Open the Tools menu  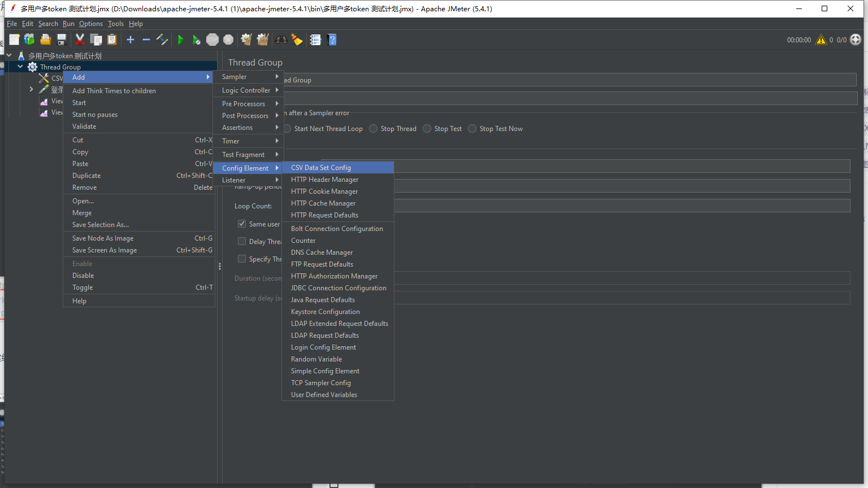pos(116,24)
